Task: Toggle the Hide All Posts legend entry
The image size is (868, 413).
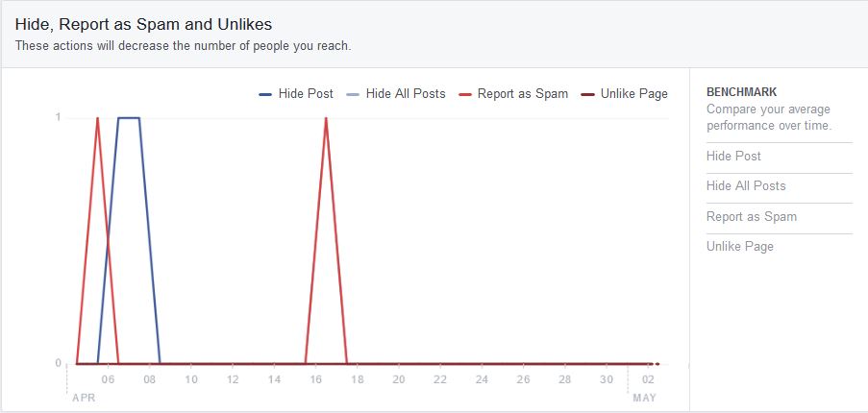Action: coord(396,94)
